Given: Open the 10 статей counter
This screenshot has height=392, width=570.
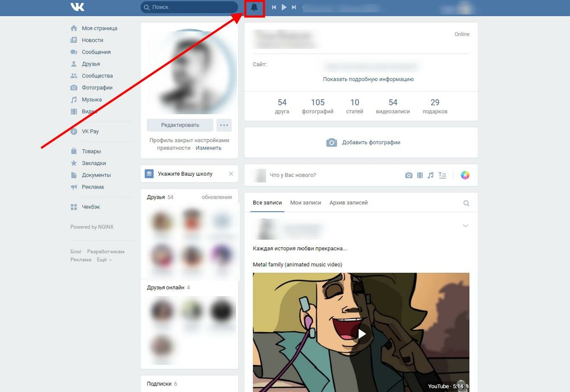Looking at the screenshot, I should 355,106.
